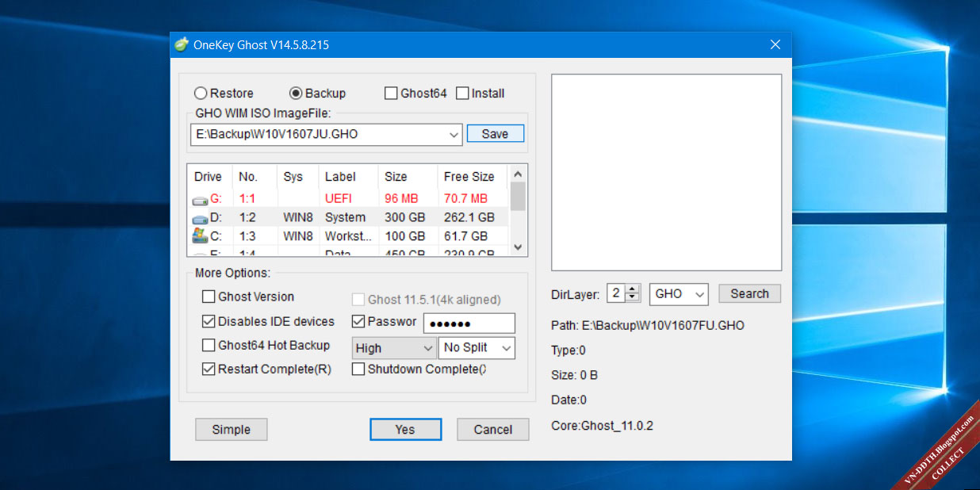Enable the Ghost64 checkbox

(391, 93)
